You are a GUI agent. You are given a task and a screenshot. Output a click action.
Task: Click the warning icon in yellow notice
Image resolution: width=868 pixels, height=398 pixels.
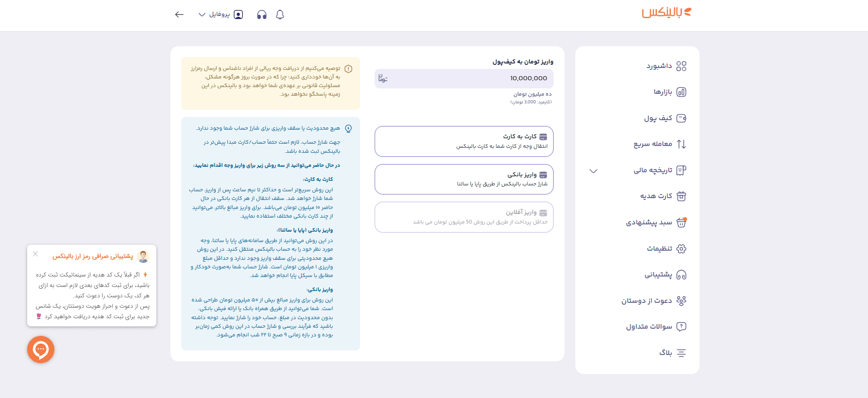click(348, 69)
